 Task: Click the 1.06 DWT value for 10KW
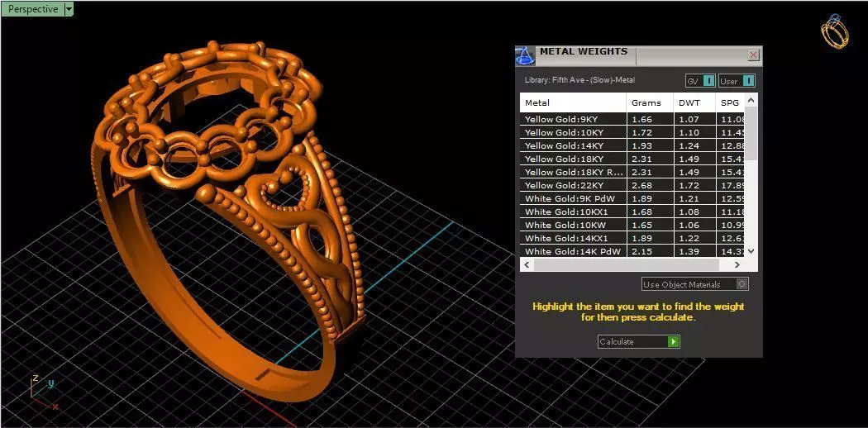pos(689,225)
